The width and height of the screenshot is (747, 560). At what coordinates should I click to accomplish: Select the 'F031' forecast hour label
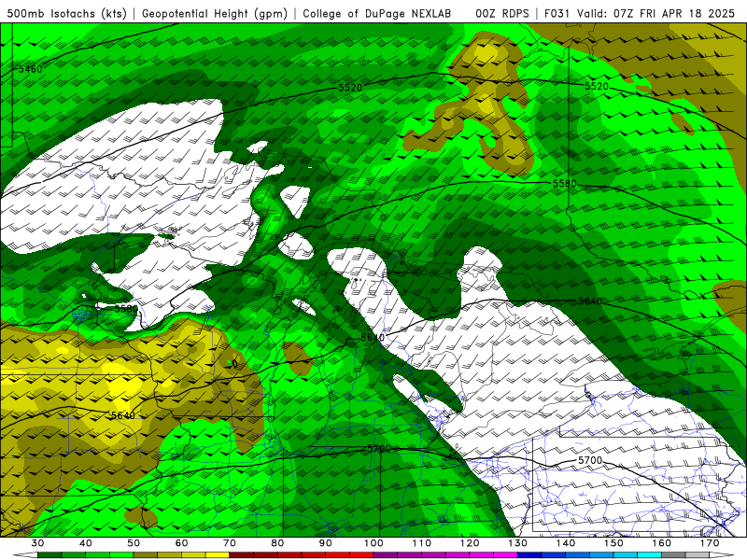557,13
